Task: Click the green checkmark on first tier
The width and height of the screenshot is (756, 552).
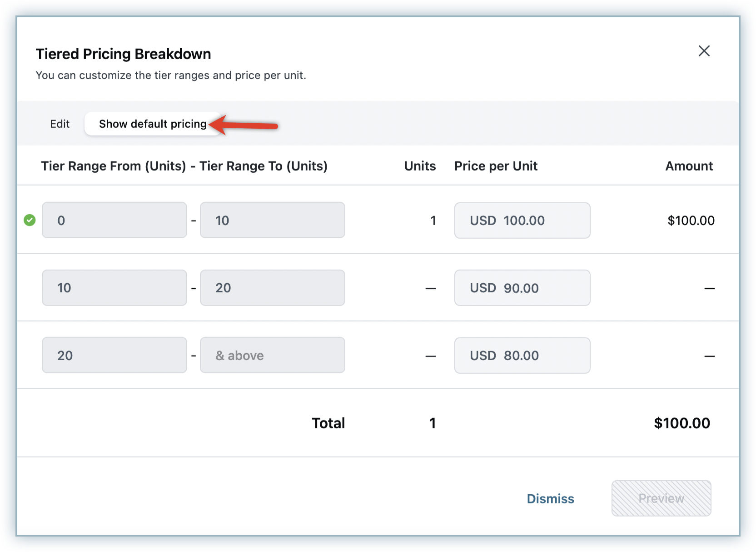Action: (30, 220)
